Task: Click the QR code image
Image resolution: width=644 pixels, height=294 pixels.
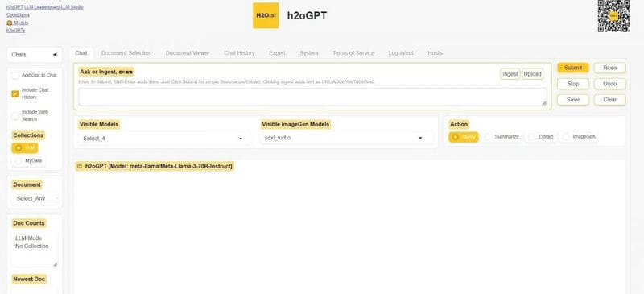Action: tap(613, 16)
